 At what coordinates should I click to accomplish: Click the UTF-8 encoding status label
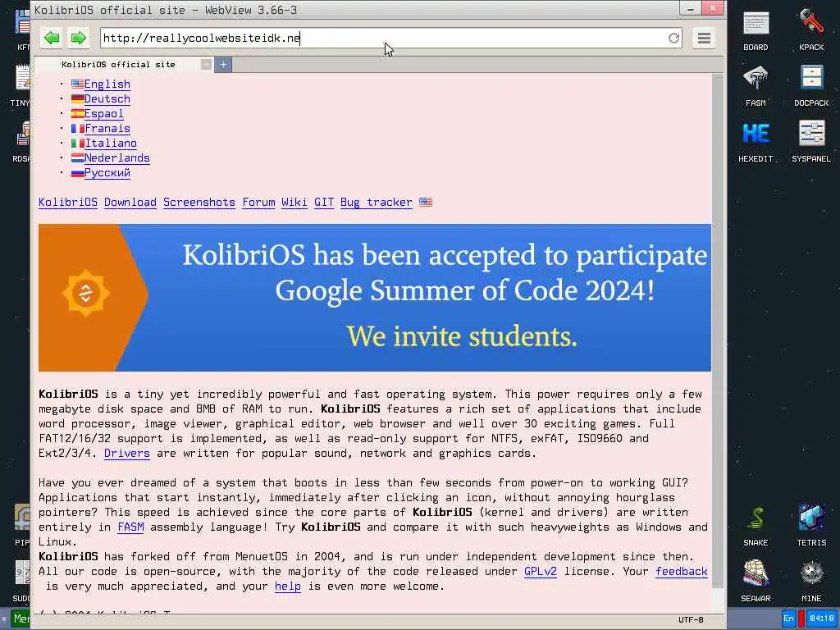tap(691, 620)
